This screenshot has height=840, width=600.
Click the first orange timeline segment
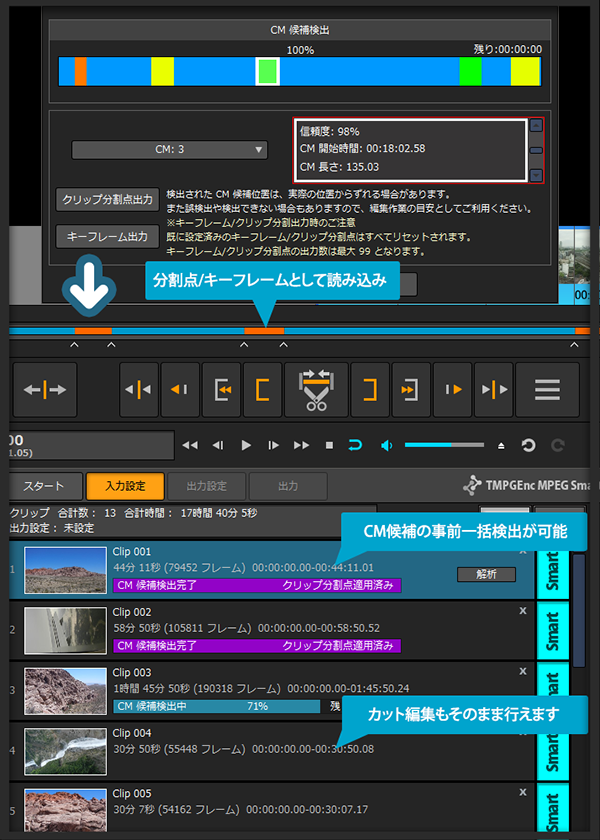(93, 331)
